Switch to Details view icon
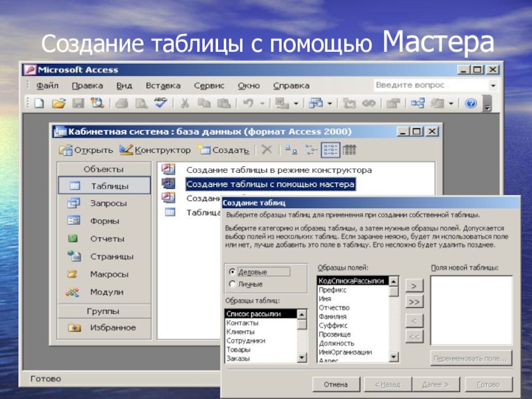The height and width of the screenshot is (399, 532). tap(349, 150)
